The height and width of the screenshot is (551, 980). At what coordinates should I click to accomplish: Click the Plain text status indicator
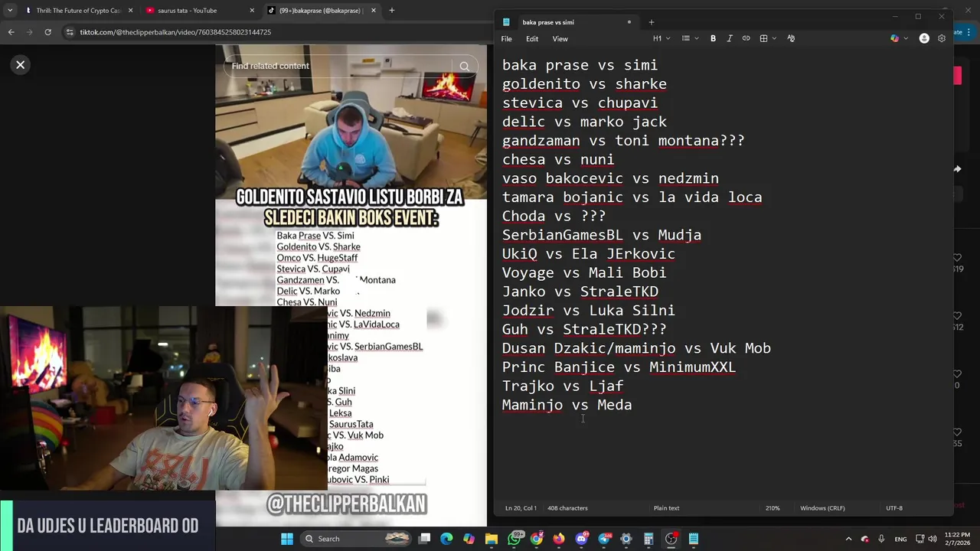666,508
